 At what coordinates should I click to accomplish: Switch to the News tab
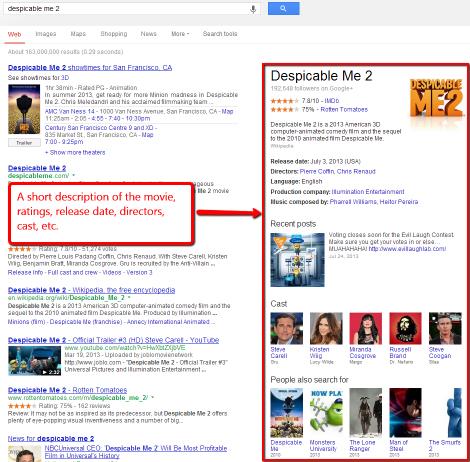(x=148, y=34)
